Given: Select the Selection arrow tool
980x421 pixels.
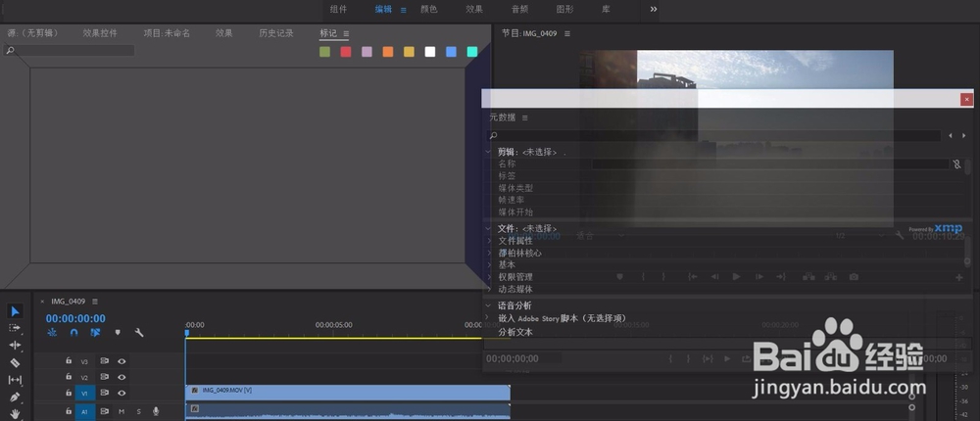Looking at the screenshot, I should click(15, 311).
